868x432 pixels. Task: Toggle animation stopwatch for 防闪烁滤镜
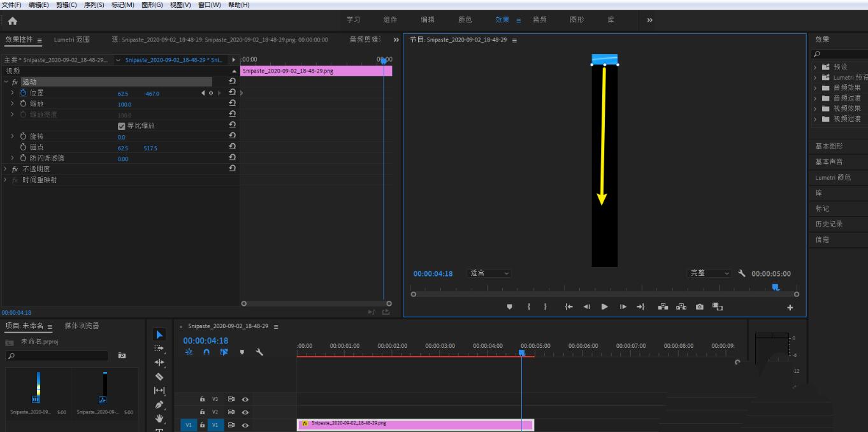pyautogui.click(x=24, y=158)
